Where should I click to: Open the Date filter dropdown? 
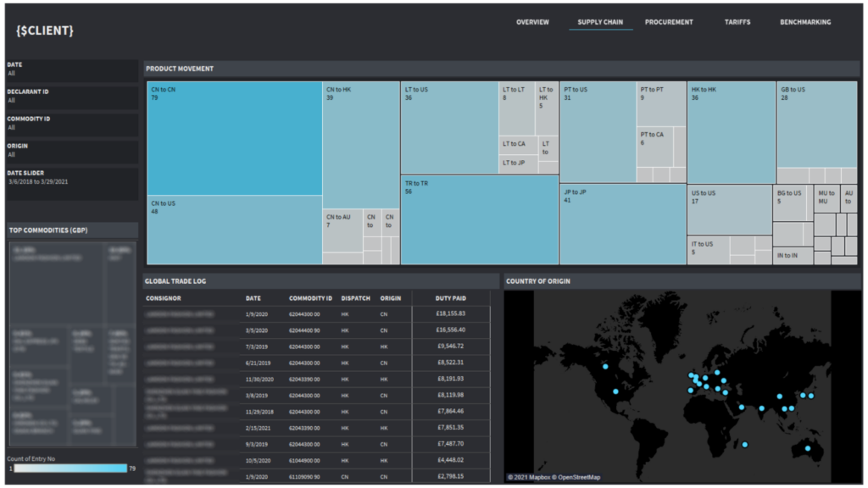coord(72,69)
